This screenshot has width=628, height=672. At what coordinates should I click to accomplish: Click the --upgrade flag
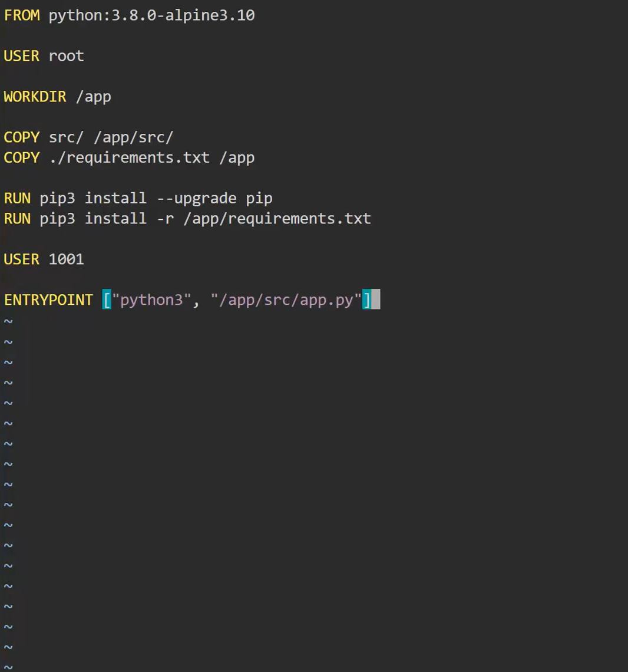tap(196, 199)
